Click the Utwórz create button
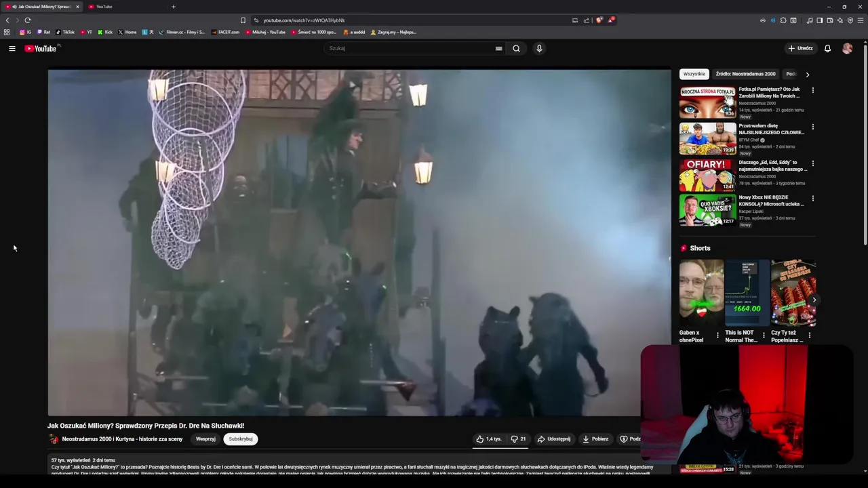Viewport: 868px width, 488px height. (x=800, y=48)
